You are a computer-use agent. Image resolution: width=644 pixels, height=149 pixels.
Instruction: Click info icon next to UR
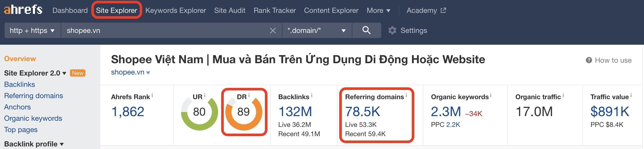click(205, 95)
